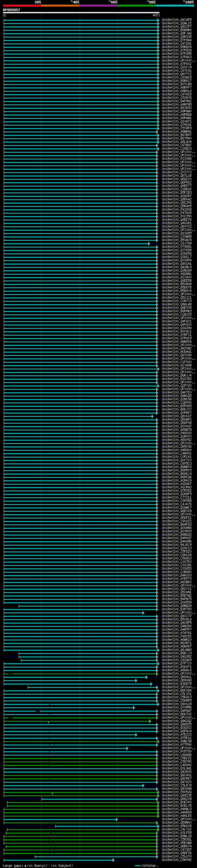
Task: Select the UniRef100_Q70MM6 label
Action: click(x=177, y=707)
